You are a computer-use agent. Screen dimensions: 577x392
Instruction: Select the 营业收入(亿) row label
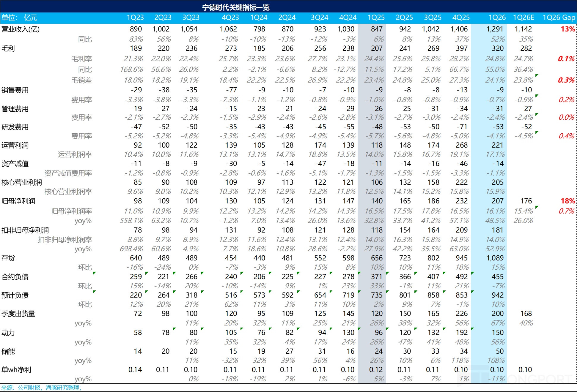coord(21,29)
